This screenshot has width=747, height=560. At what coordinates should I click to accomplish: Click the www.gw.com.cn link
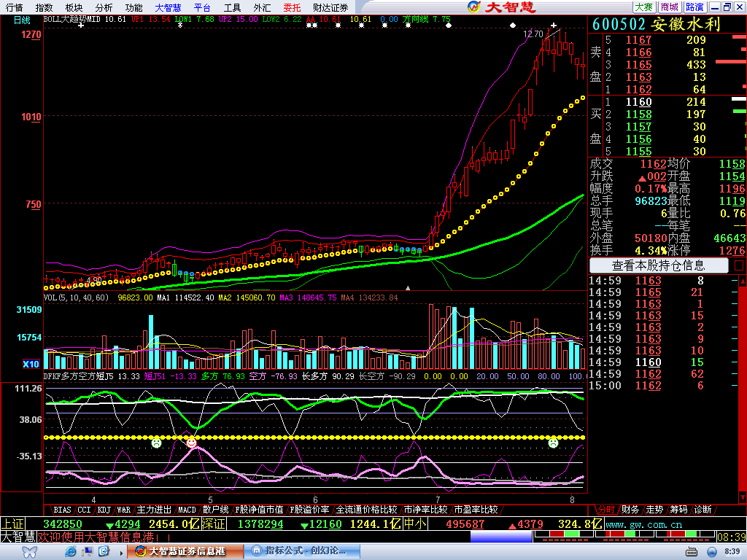click(643, 524)
